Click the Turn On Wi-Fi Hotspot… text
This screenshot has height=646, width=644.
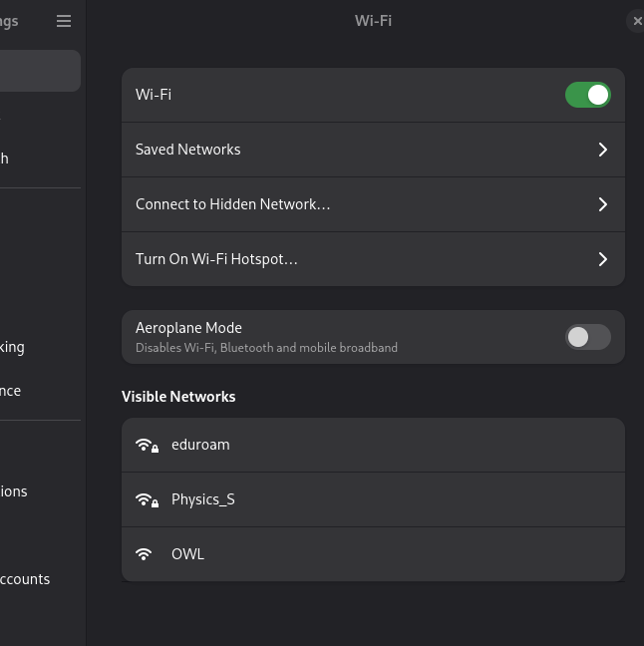coord(216,259)
